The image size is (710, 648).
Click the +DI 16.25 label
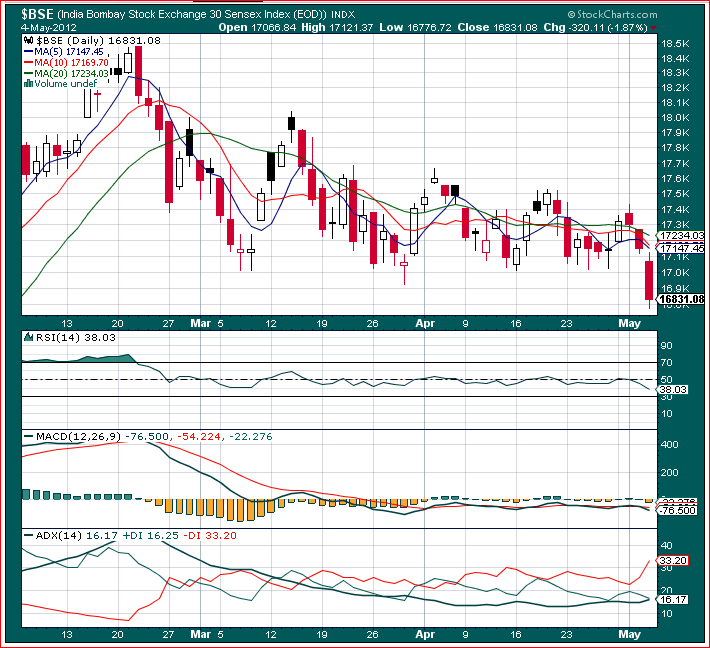[150, 536]
